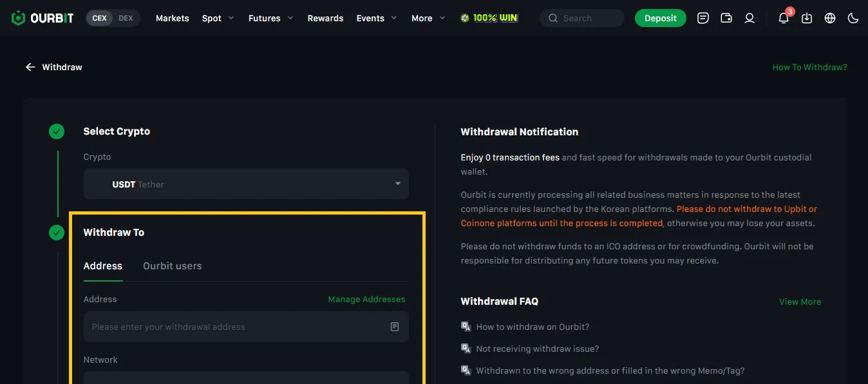
Task: Expand the Events menu
Action: (x=376, y=18)
